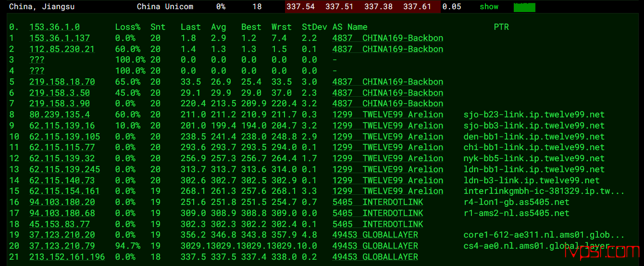Select PTR nyk-bb5-link.ip.twelve99.net
The height and width of the screenshot is (266, 644).
click(534, 158)
